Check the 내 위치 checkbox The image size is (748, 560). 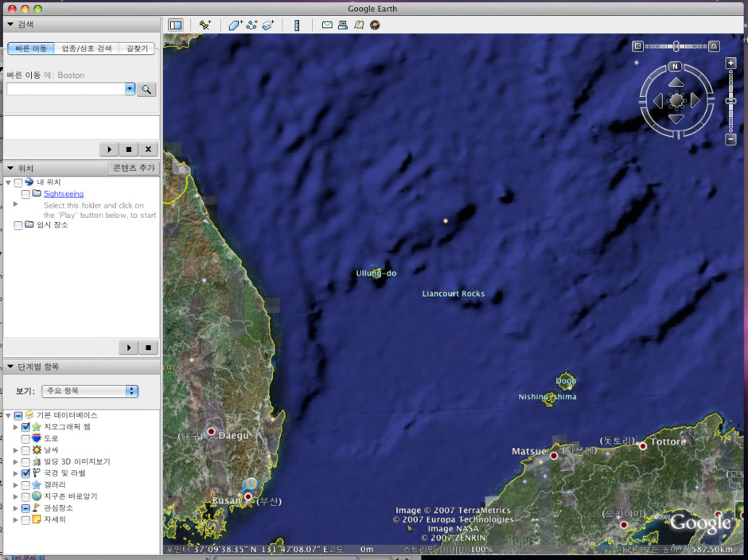pyautogui.click(x=18, y=183)
